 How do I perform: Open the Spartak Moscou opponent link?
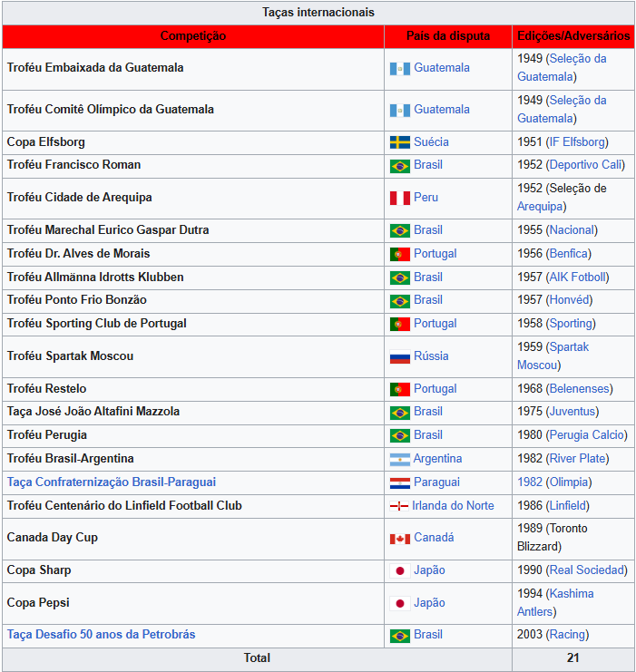553,356
